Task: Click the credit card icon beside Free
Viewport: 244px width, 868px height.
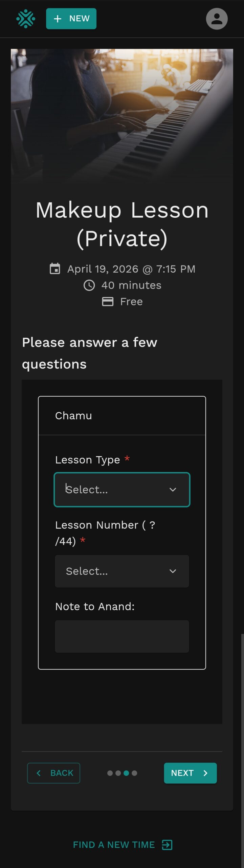Action: (108, 301)
